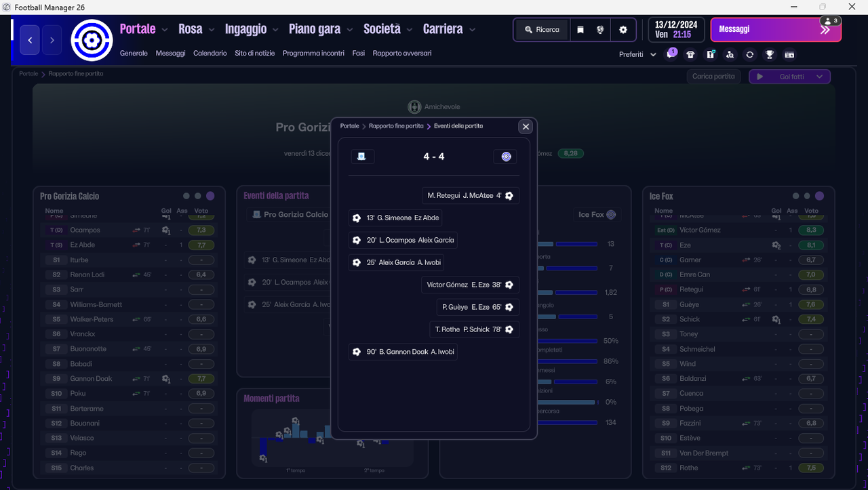
Task: Select the purple third dot in Ice Fox panel
Action: [820, 196]
